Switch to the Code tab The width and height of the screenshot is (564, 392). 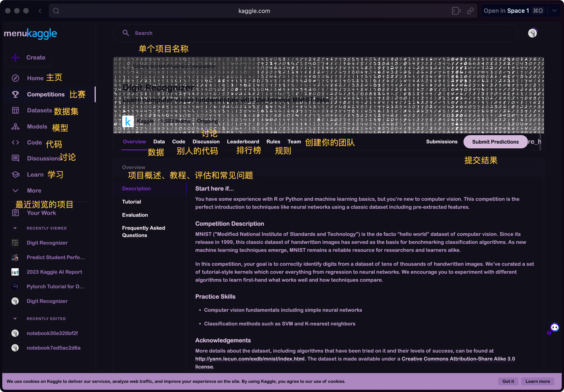tap(179, 142)
